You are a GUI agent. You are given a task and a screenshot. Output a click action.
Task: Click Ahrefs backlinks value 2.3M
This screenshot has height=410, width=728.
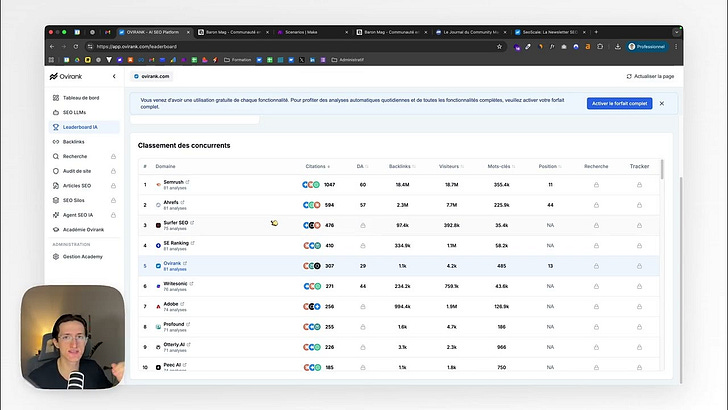pyautogui.click(x=402, y=205)
